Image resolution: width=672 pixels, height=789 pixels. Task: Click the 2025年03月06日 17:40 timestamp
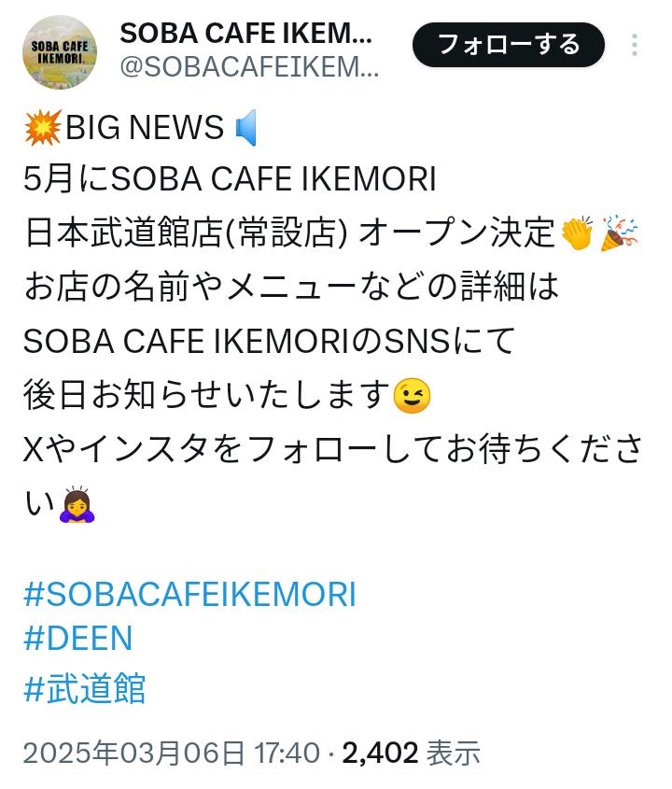(x=172, y=754)
